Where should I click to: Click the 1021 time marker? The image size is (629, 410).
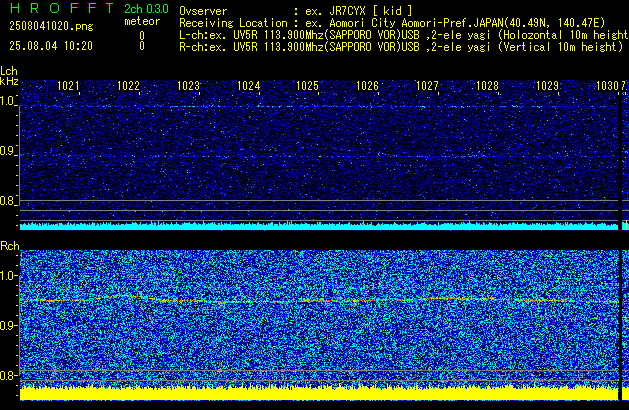[x=68, y=86]
